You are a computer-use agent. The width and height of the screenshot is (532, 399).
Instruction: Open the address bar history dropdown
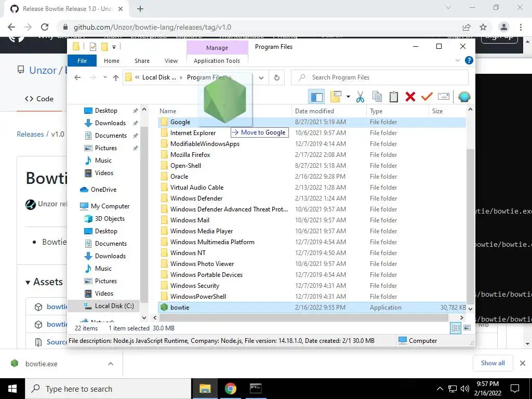click(261, 78)
